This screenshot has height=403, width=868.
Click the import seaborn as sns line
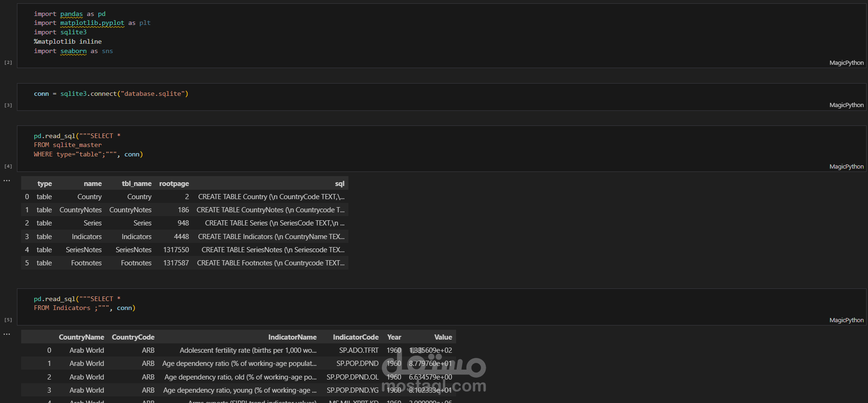click(73, 51)
